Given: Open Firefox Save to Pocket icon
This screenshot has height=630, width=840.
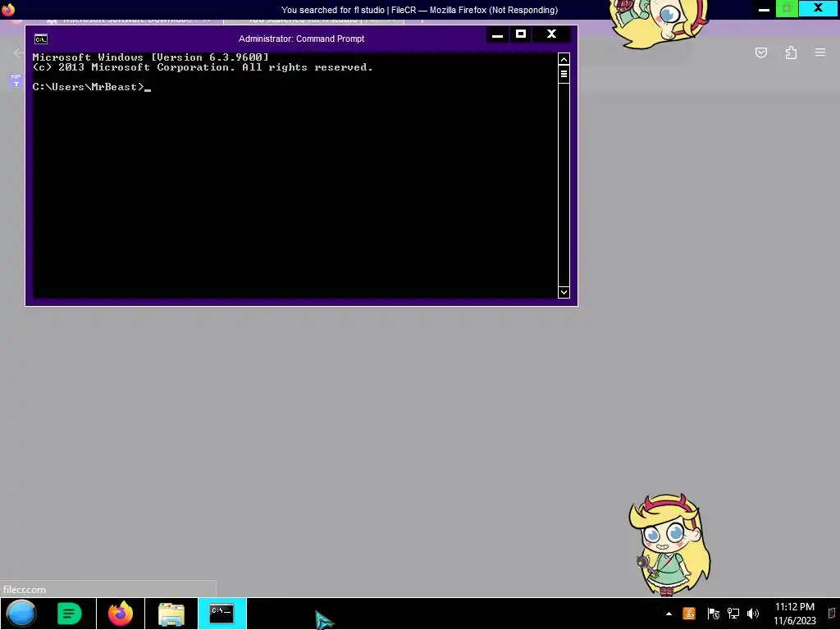Looking at the screenshot, I should pyautogui.click(x=760, y=52).
